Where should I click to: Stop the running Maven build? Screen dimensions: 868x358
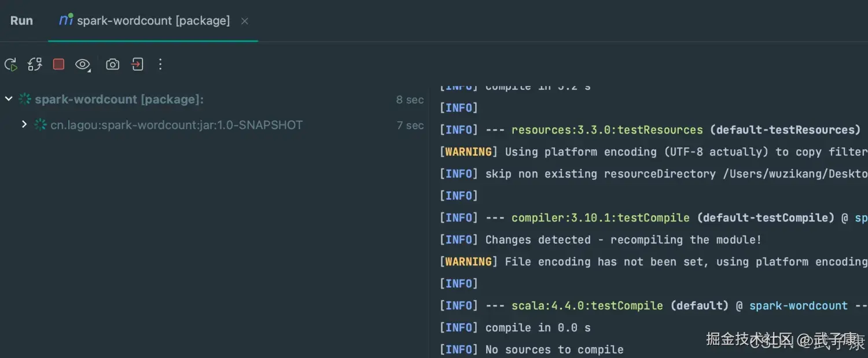(58, 64)
